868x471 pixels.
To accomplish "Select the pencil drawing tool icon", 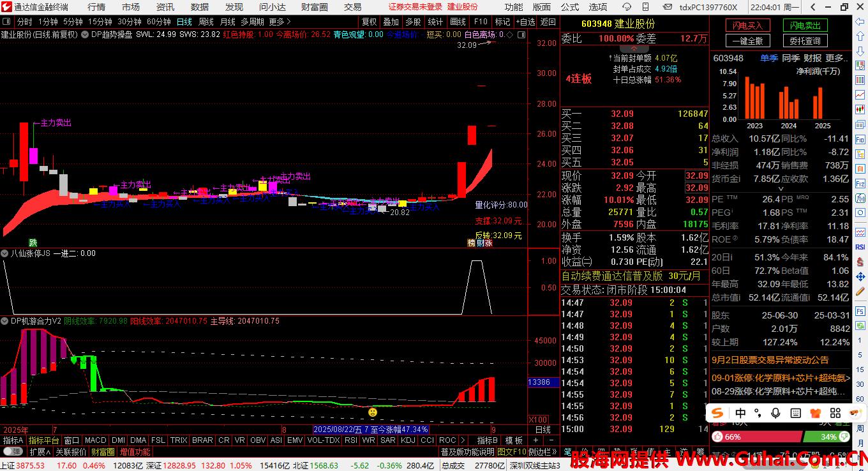I will (x=860, y=292).
